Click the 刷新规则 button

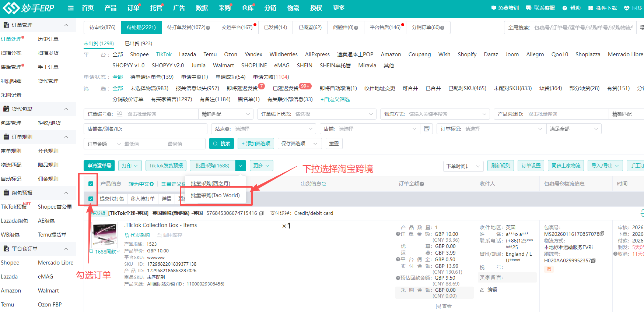point(501,166)
